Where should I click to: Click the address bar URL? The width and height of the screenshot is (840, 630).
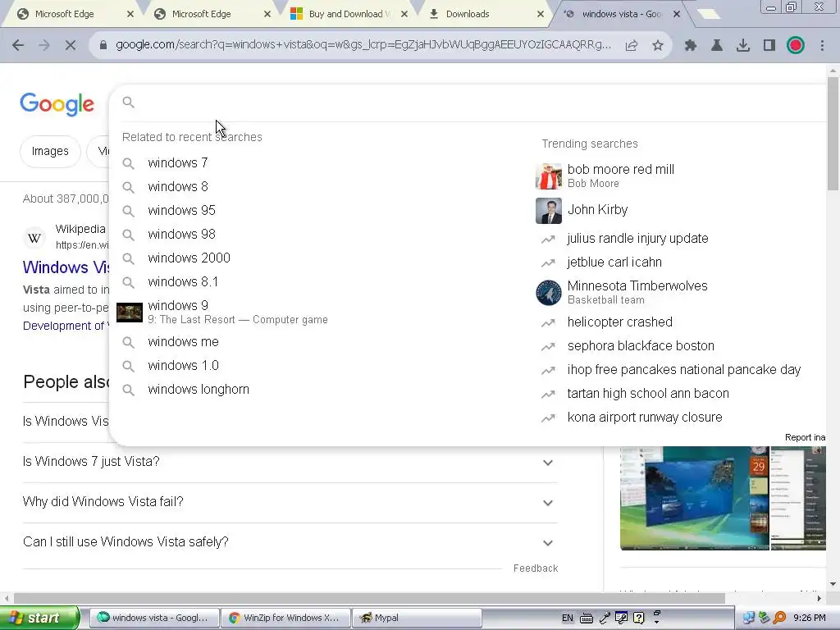363,45
